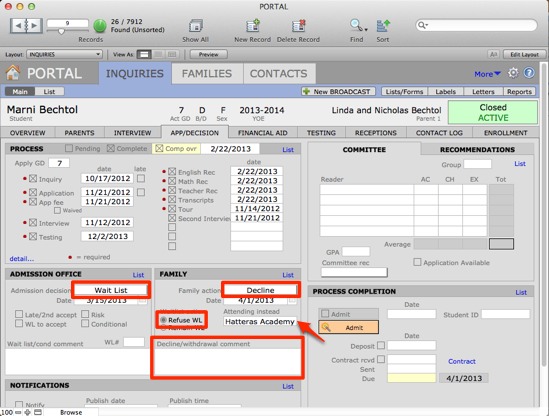Click the New BROADCAST button
This screenshot has height=416, width=549.
point(338,91)
